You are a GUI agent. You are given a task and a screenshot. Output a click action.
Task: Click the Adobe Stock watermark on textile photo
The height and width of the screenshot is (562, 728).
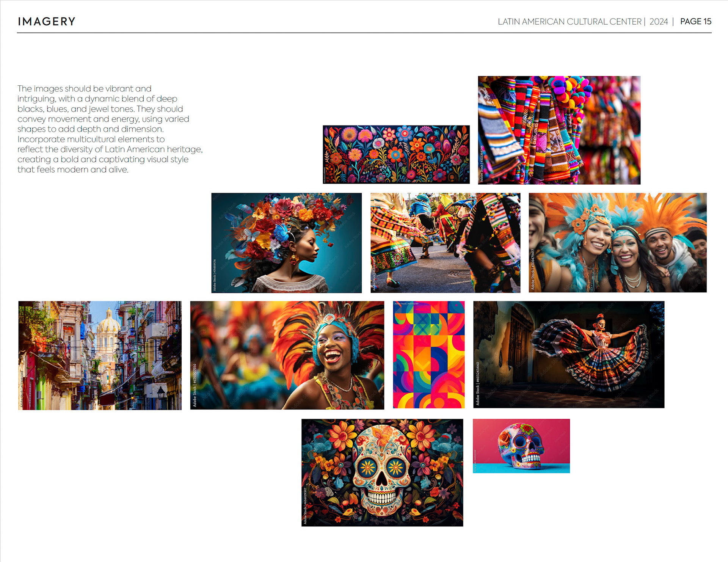tap(482, 163)
